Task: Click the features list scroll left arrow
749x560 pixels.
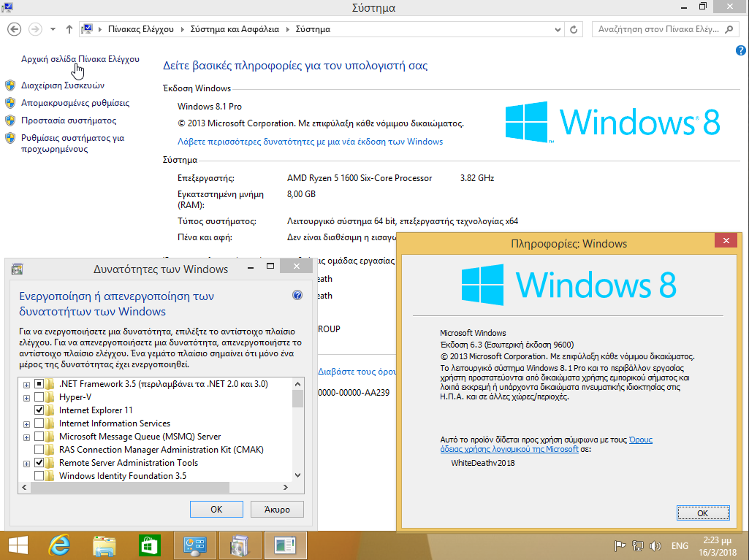Action: tap(24, 488)
